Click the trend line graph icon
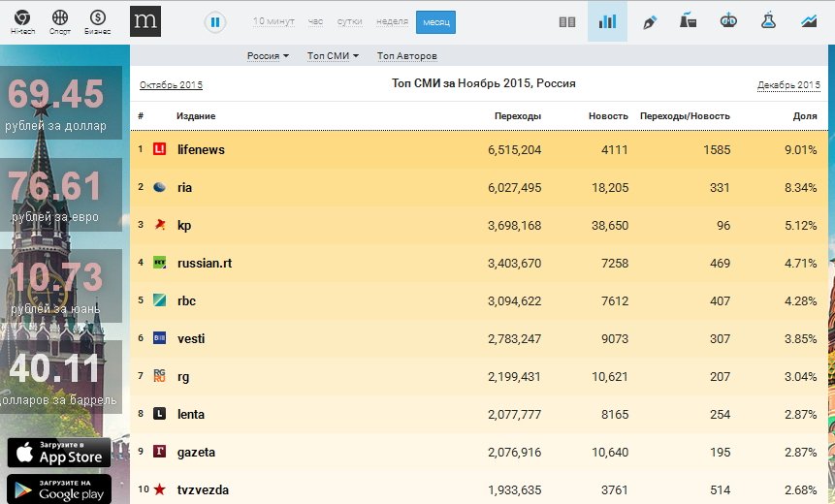 click(809, 21)
